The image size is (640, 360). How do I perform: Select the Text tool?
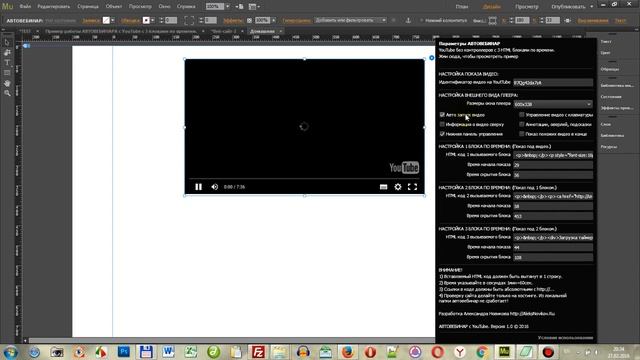tap(7, 63)
